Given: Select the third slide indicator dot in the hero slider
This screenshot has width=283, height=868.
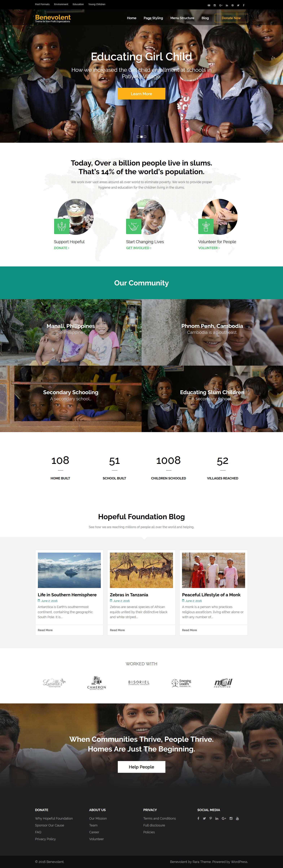Looking at the screenshot, I should pyautogui.click(x=145, y=136).
